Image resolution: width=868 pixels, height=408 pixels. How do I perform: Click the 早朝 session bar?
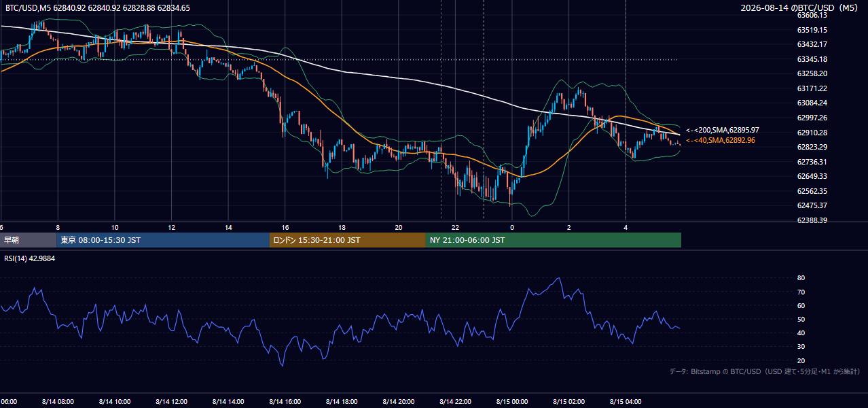tap(29, 240)
